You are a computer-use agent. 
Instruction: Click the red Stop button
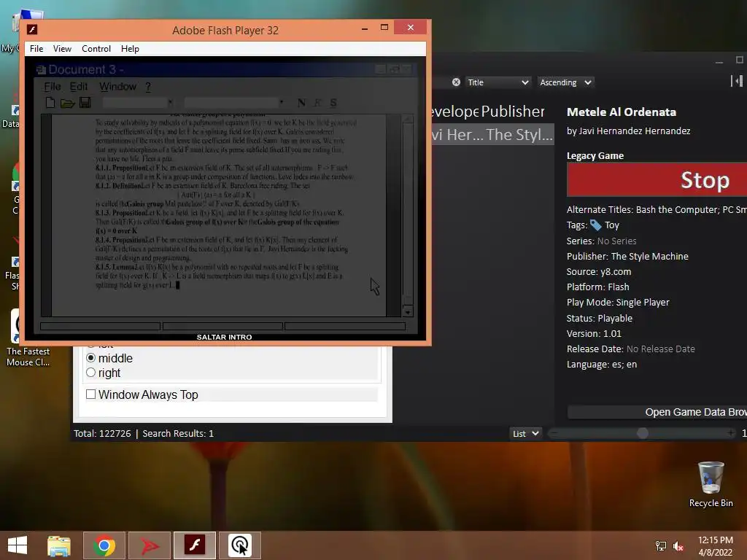pos(657,179)
